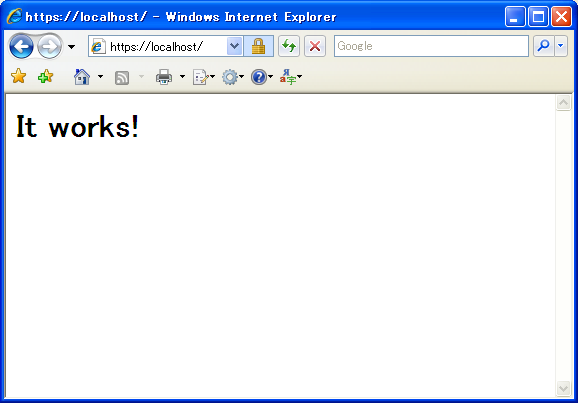
Task: Open Favorites Center star icon
Action: tap(18, 76)
